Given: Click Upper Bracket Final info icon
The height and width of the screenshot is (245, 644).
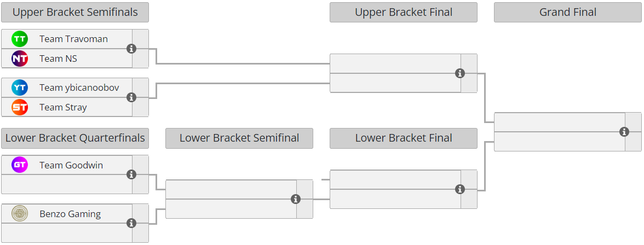Looking at the screenshot, I should (460, 73).
